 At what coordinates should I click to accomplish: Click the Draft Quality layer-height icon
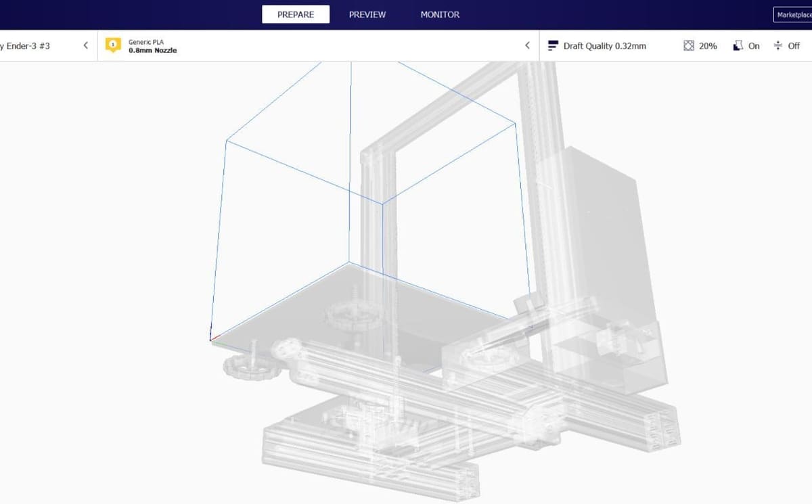tap(553, 45)
